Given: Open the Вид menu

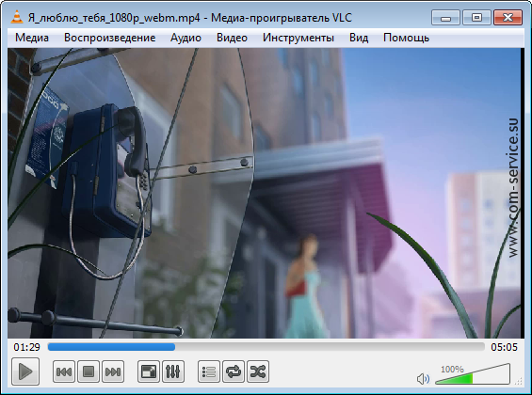Looking at the screenshot, I should 359,38.
